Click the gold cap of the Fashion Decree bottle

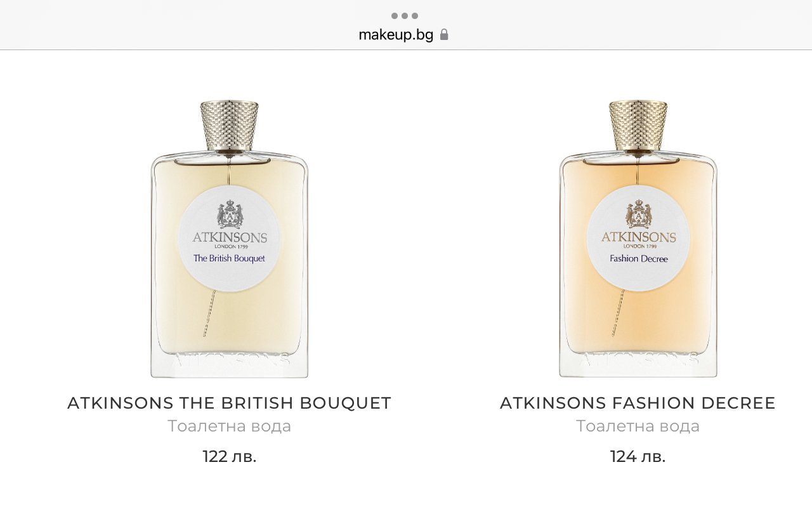[x=638, y=125]
